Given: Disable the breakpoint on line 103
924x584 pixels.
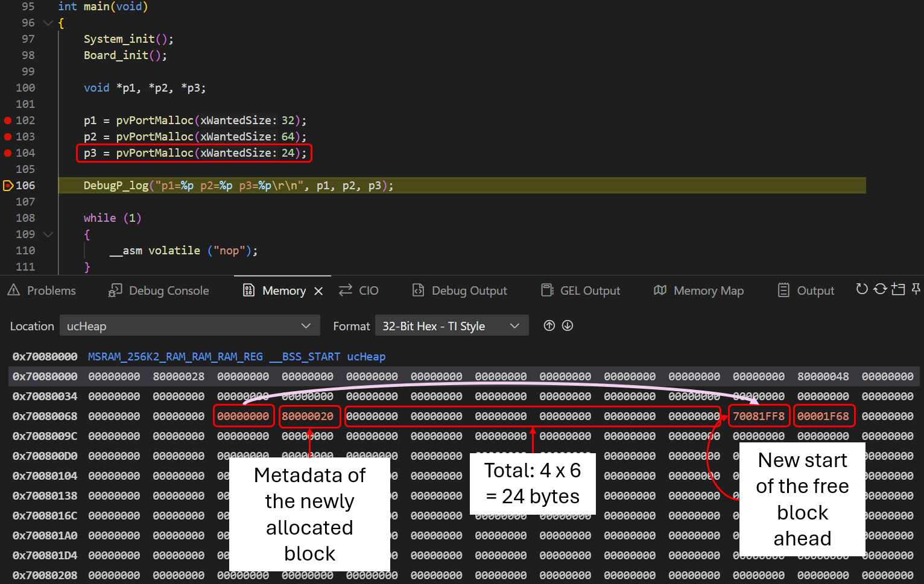Looking at the screenshot, I should tap(7, 136).
